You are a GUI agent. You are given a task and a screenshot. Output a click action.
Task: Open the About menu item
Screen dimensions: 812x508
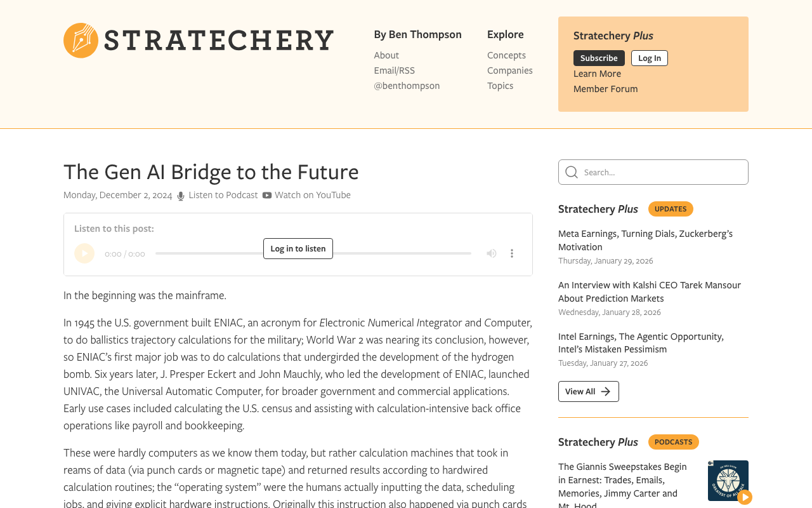pyautogui.click(x=386, y=55)
